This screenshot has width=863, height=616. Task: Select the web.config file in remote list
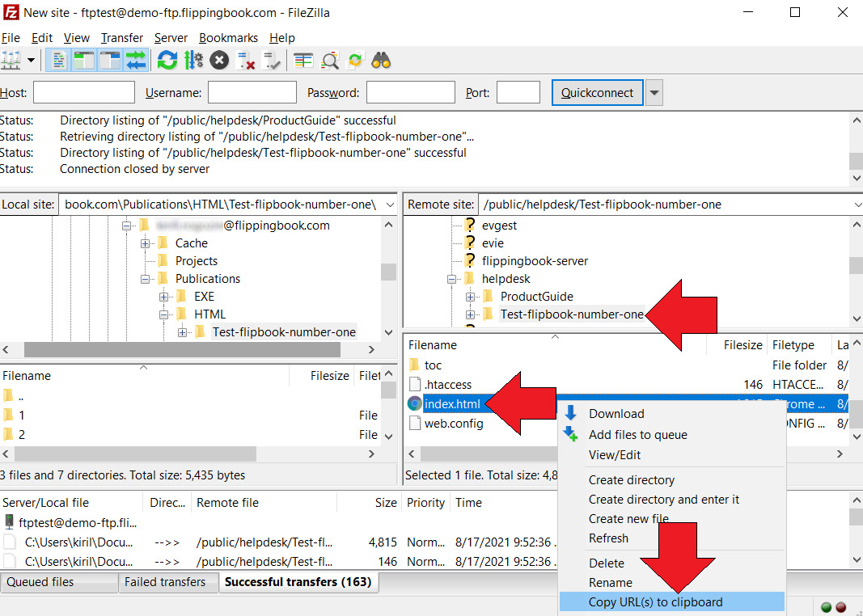454,424
